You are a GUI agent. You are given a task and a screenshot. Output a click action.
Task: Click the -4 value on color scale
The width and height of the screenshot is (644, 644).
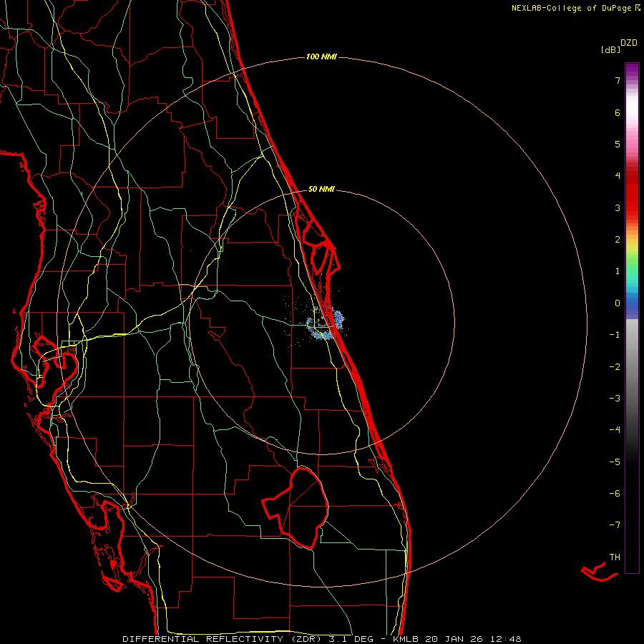tap(615, 430)
